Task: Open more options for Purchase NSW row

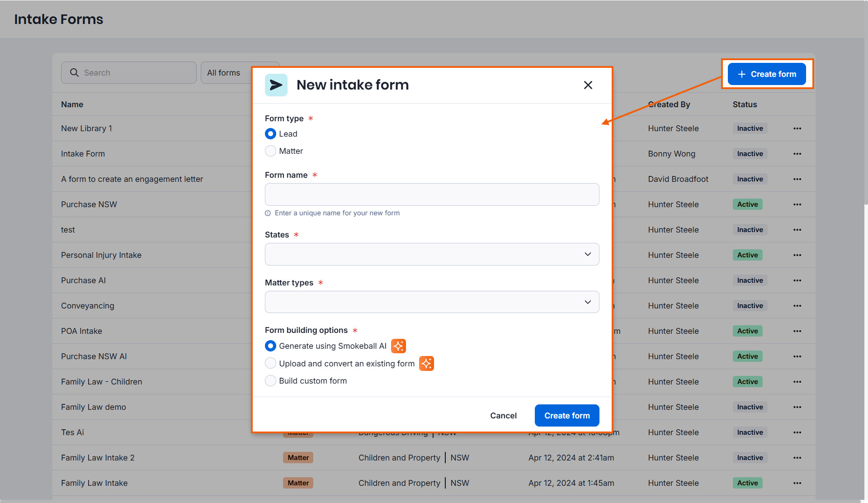Action: (x=797, y=204)
